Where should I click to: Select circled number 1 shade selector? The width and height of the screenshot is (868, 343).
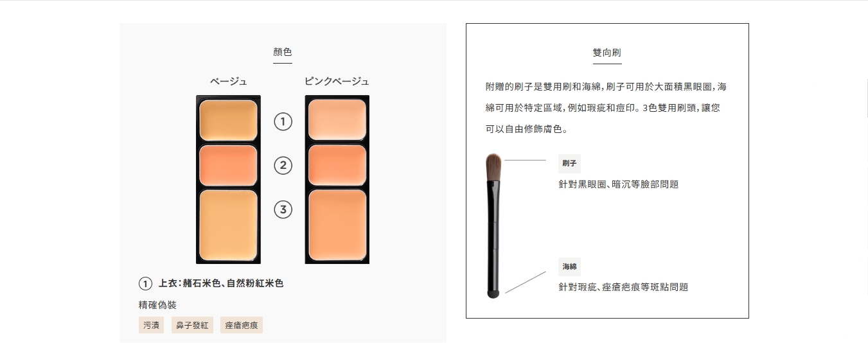click(283, 121)
